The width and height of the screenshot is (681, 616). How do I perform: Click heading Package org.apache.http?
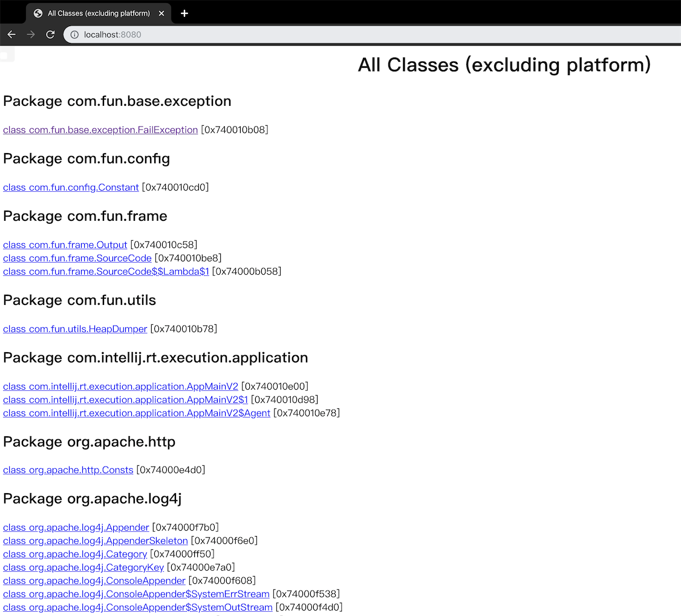[x=89, y=442]
